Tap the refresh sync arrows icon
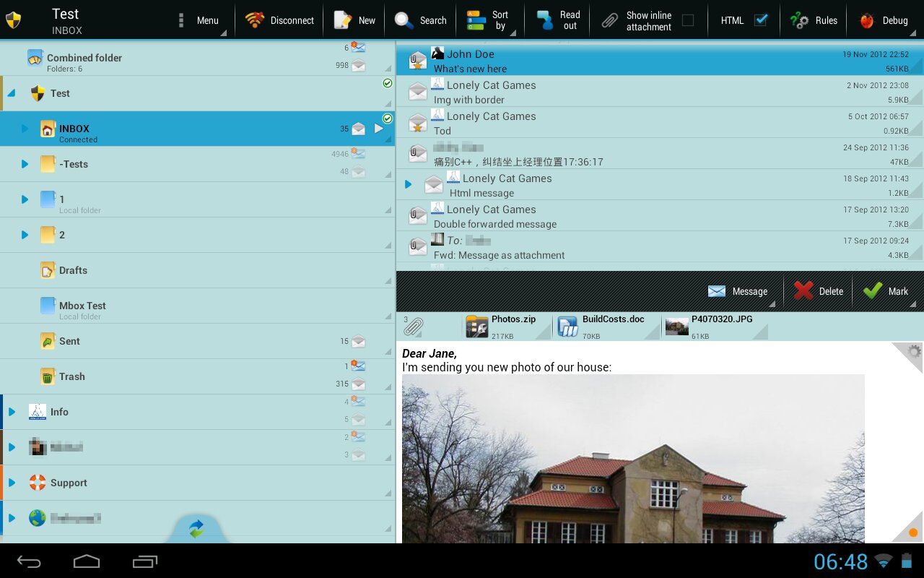 coord(196,529)
